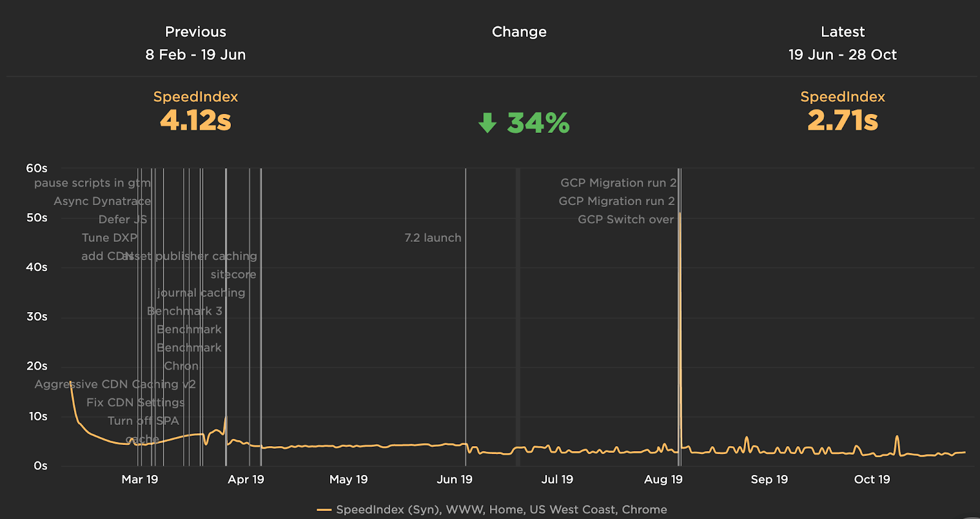
Task: Select the 7.2 launch annotation
Action: (432, 238)
